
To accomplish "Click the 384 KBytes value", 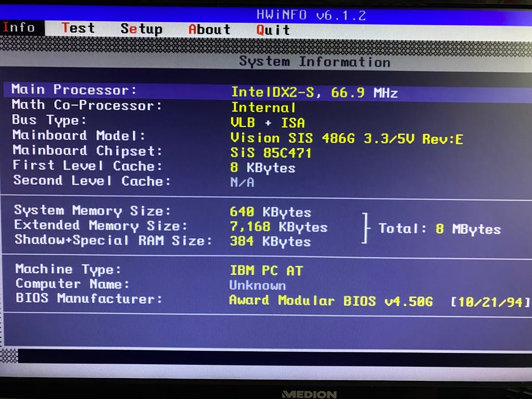I will pos(270,242).
